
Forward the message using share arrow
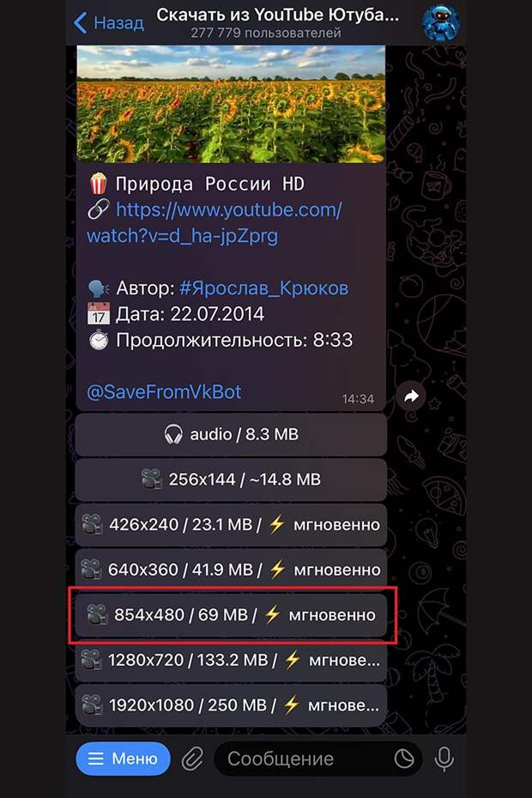[x=411, y=396]
